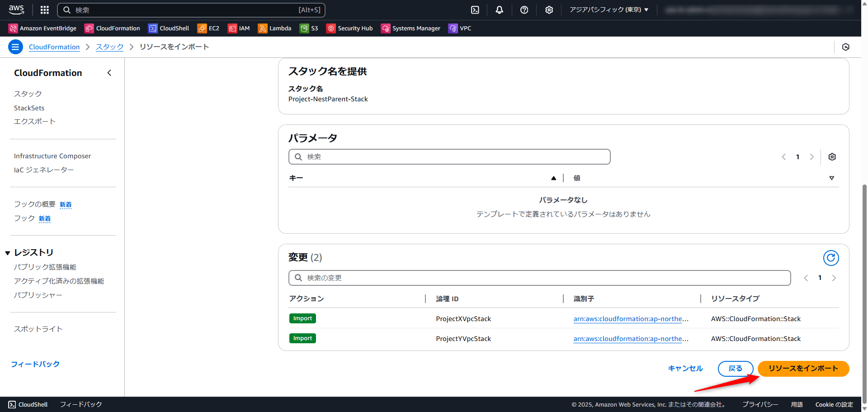Viewport: 868px width, 412px height.
Task: Open Cookie の設定 in footer
Action: click(834, 404)
